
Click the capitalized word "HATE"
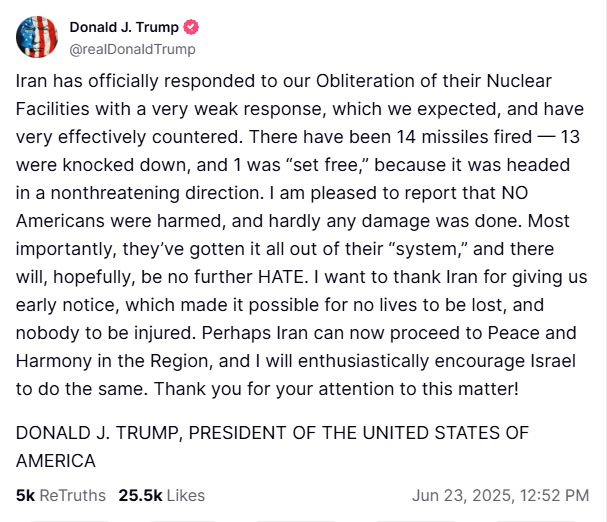point(281,277)
